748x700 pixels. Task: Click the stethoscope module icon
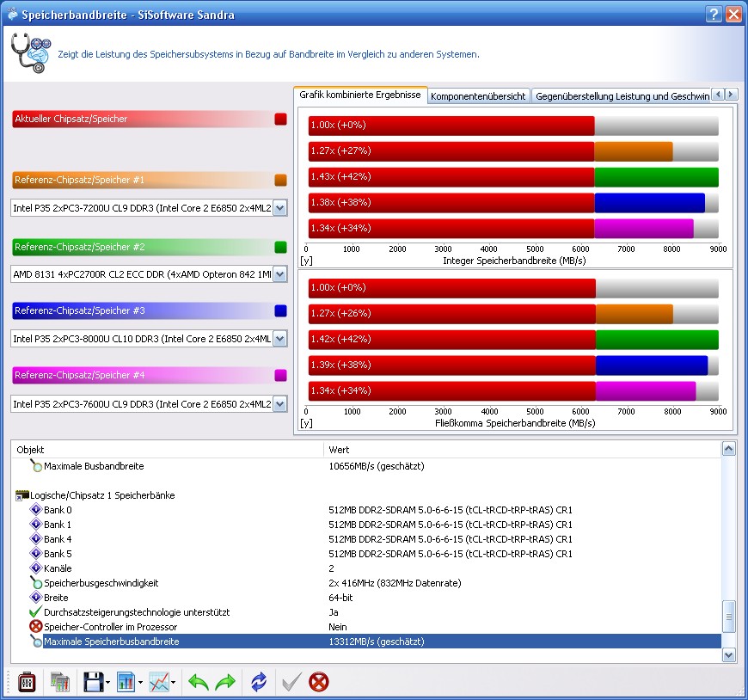click(31, 53)
